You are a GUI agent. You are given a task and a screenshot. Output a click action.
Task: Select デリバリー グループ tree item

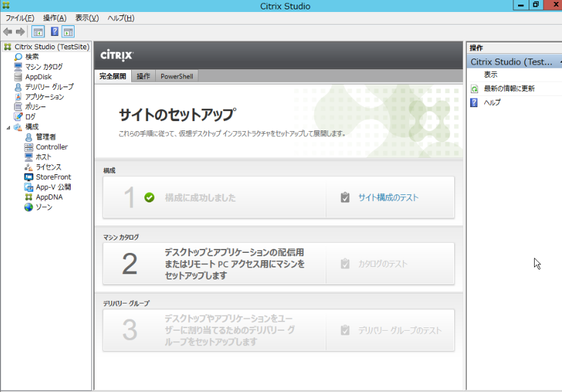coord(49,87)
